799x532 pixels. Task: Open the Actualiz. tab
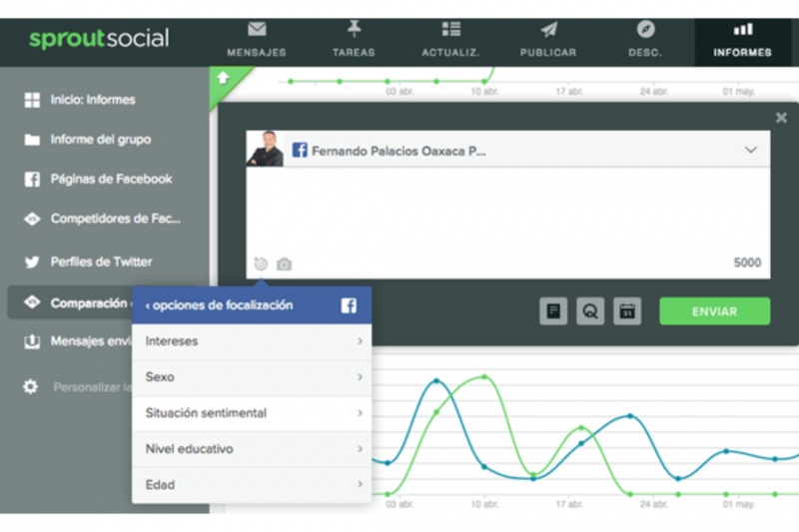450,40
